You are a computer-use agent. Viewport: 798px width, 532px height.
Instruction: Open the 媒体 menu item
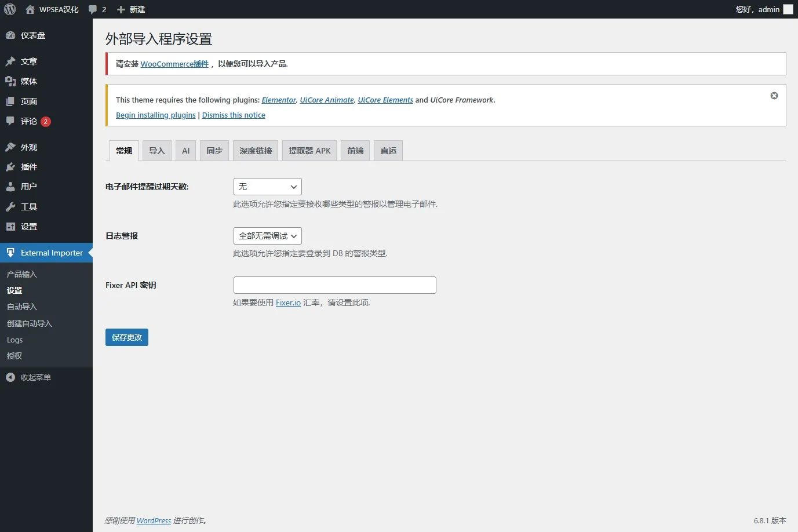pyautogui.click(x=46, y=81)
